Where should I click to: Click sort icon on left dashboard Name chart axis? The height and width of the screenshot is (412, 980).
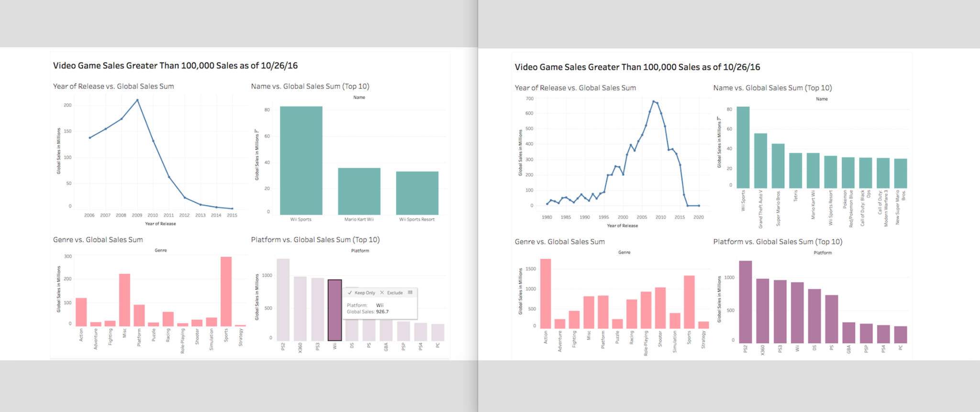[257, 130]
